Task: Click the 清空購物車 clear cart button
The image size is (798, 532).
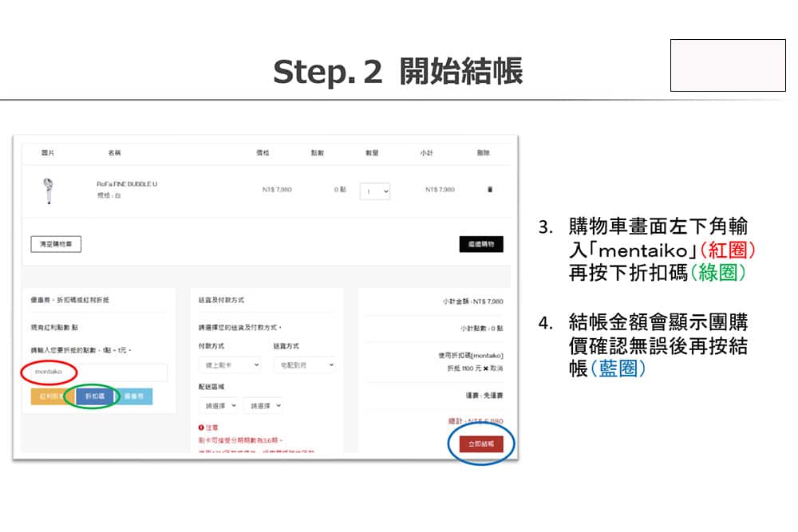Action: (56, 244)
